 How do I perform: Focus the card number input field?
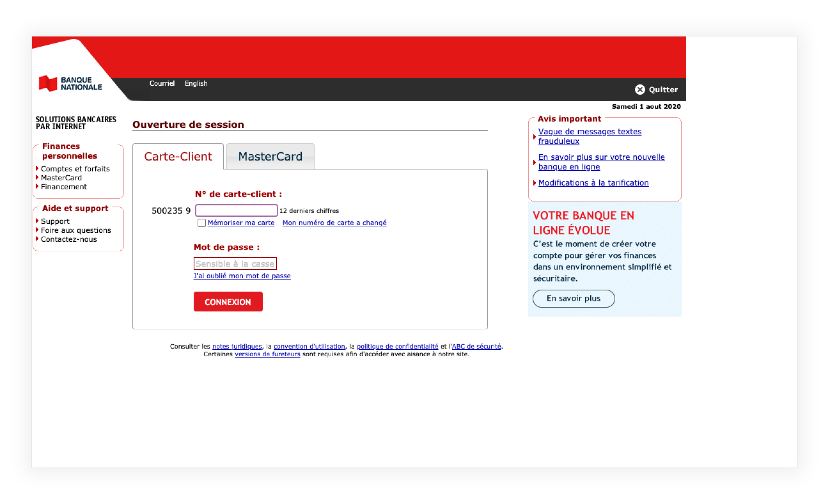pyautogui.click(x=236, y=210)
